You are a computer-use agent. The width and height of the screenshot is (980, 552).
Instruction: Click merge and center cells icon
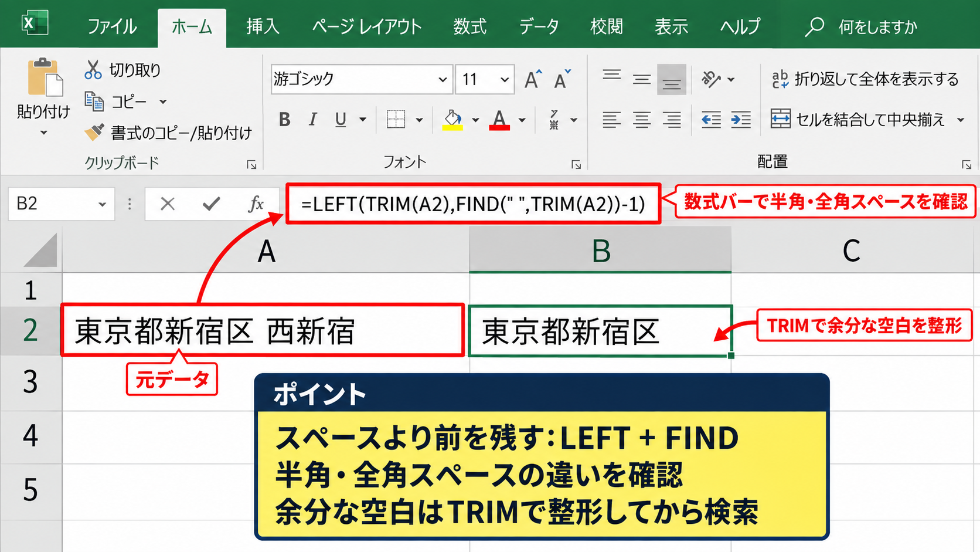coord(781,119)
